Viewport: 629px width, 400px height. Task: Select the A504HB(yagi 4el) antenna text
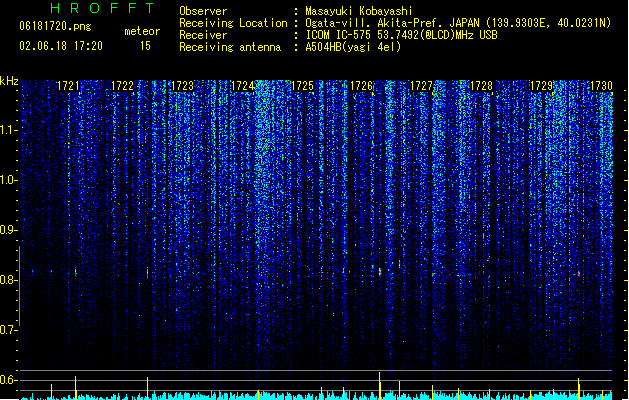pyautogui.click(x=353, y=47)
